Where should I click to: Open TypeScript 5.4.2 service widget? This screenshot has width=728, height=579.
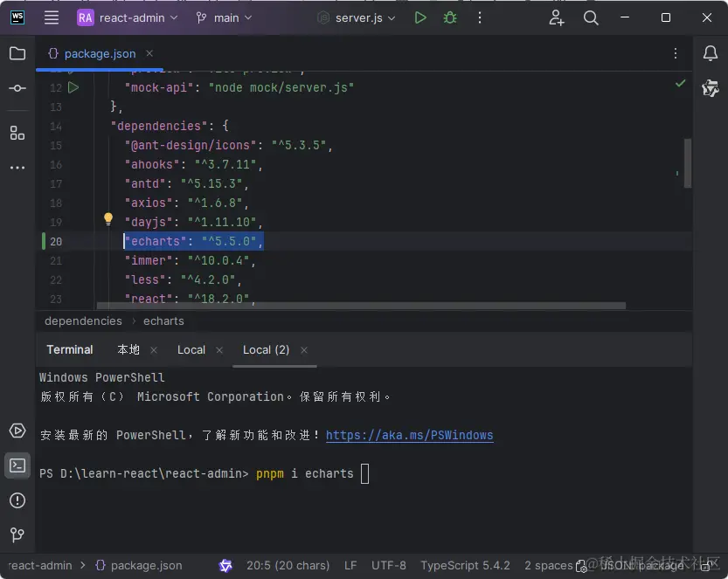pos(465,566)
